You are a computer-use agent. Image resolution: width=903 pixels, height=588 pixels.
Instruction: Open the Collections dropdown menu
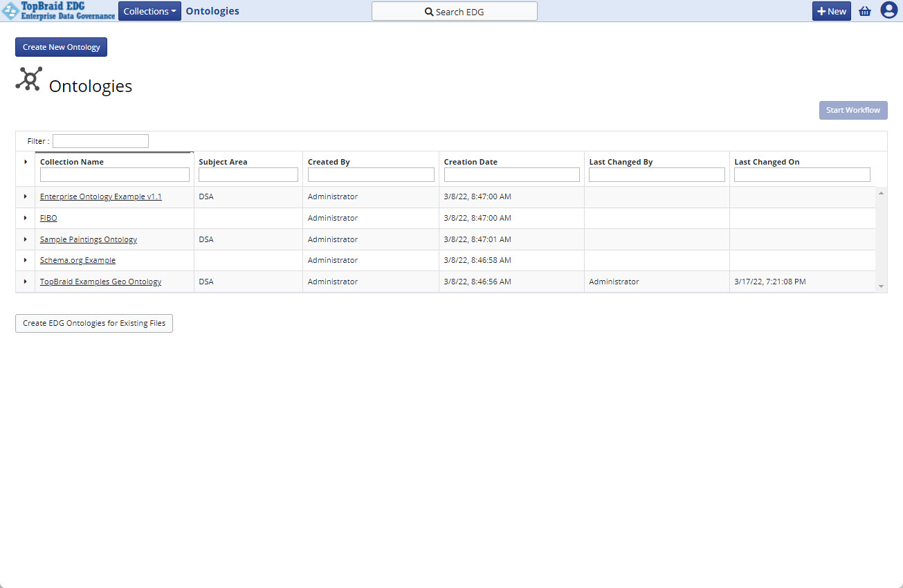(149, 11)
